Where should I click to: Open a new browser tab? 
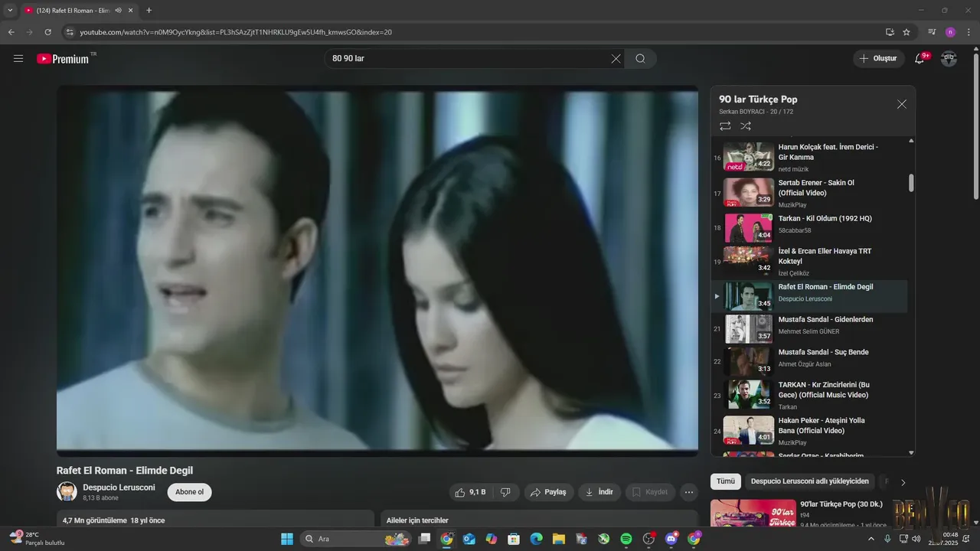(x=149, y=11)
